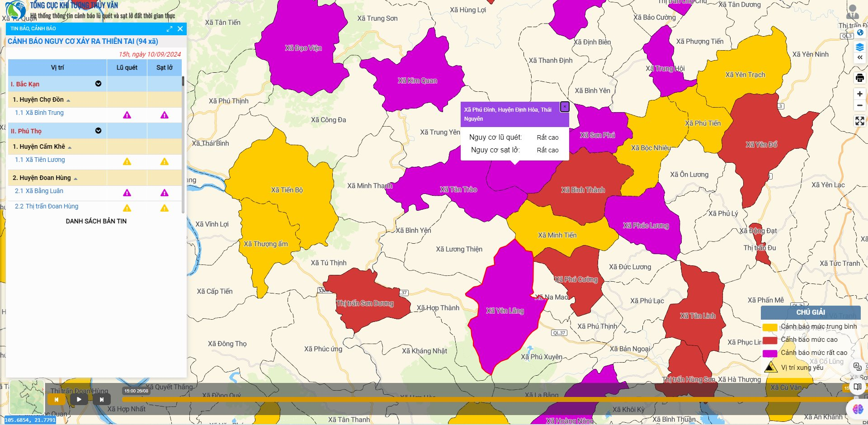Image resolution: width=868 pixels, height=425 pixels.
Task: Expand the warning panel to full size
Action: (x=170, y=29)
